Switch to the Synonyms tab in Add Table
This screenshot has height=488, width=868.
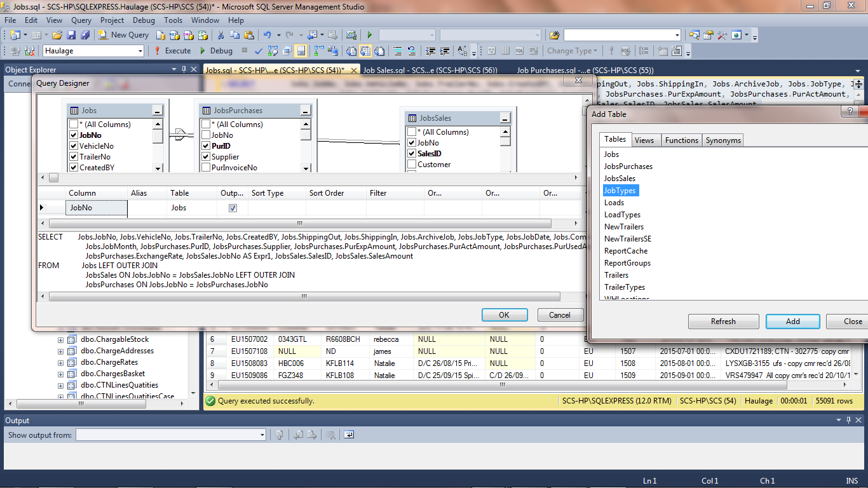click(x=723, y=140)
